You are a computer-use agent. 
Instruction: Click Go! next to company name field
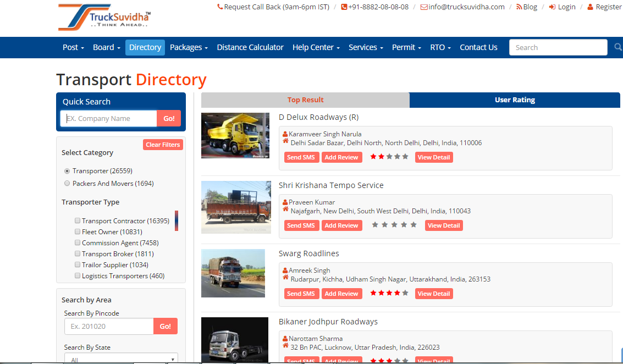[169, 118]
